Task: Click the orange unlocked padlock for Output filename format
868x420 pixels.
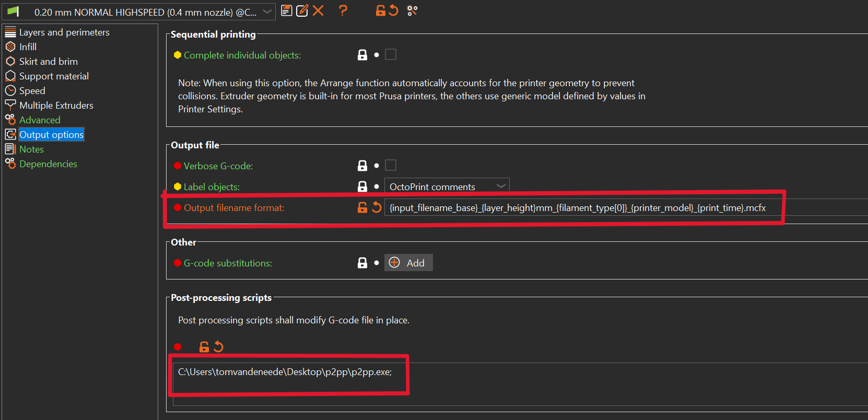Action: coord(362,207)
